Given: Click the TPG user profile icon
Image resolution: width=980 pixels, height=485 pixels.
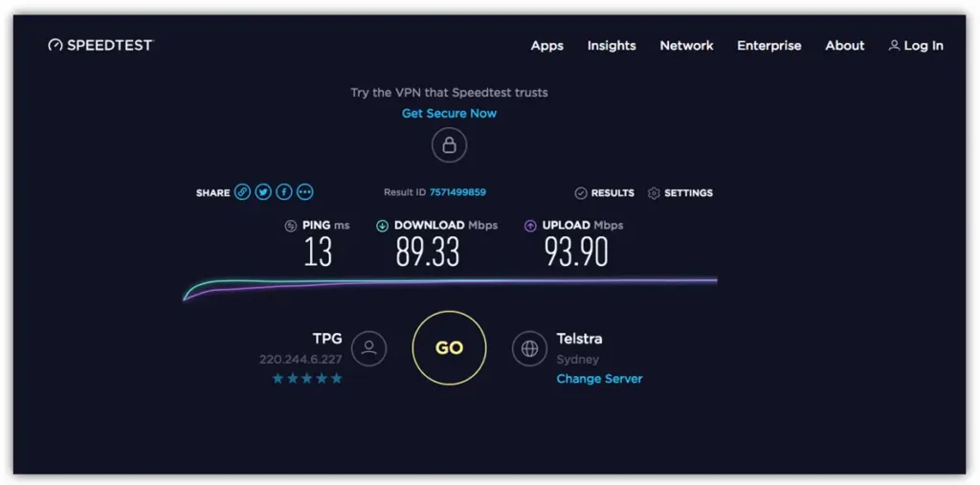Looking at the screenshot, I should coord(368,348).
